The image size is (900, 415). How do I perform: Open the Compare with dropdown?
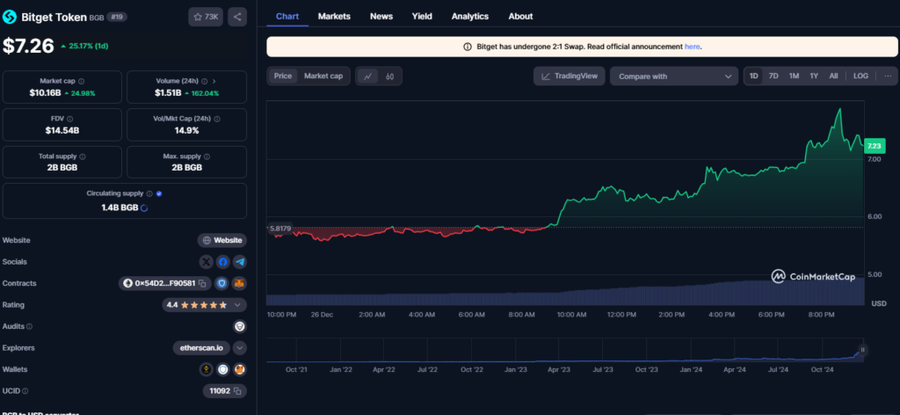point(674,76)
